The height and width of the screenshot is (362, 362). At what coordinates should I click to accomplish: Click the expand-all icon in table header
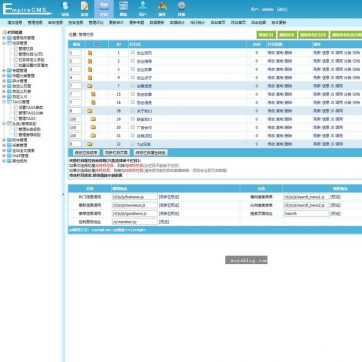(97, 44)
